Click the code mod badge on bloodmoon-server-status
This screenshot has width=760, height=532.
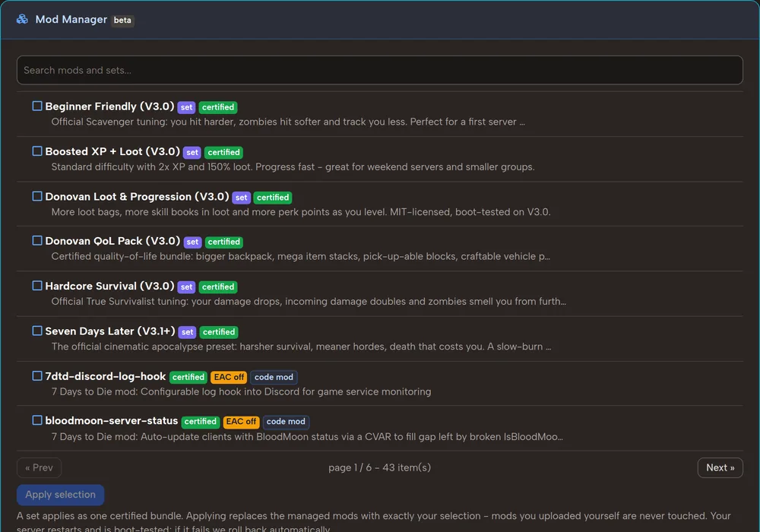(286, 422)
